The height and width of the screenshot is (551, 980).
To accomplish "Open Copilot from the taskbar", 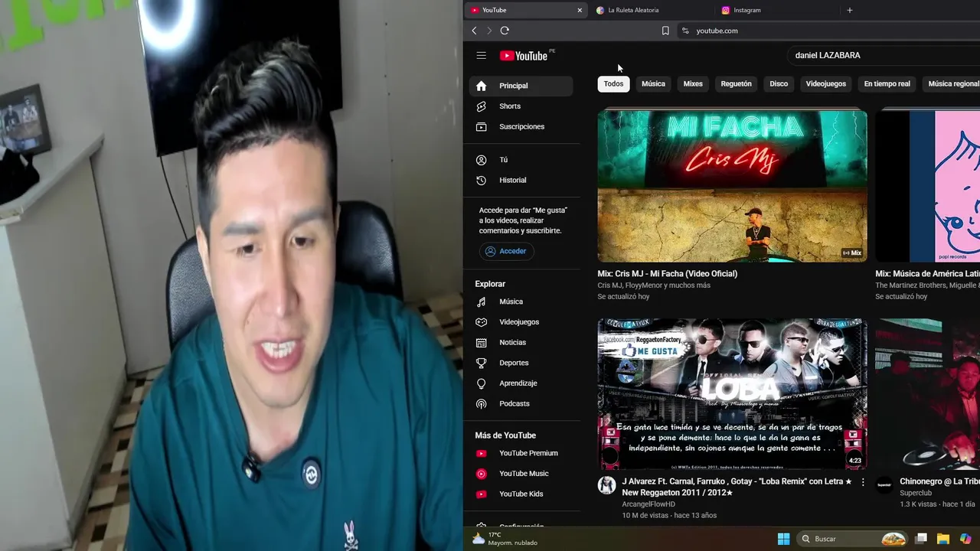I will (x=965, y=539).
